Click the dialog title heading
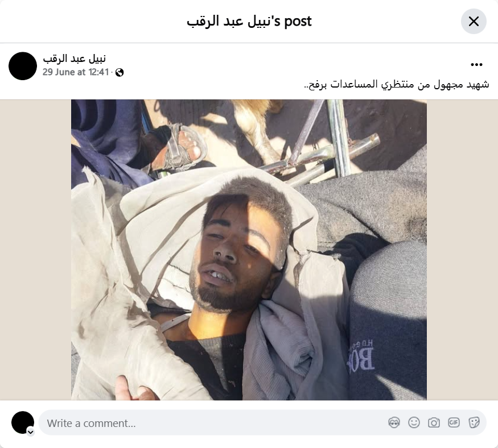Viewport: 498px width, 448px height. point(249,21)
